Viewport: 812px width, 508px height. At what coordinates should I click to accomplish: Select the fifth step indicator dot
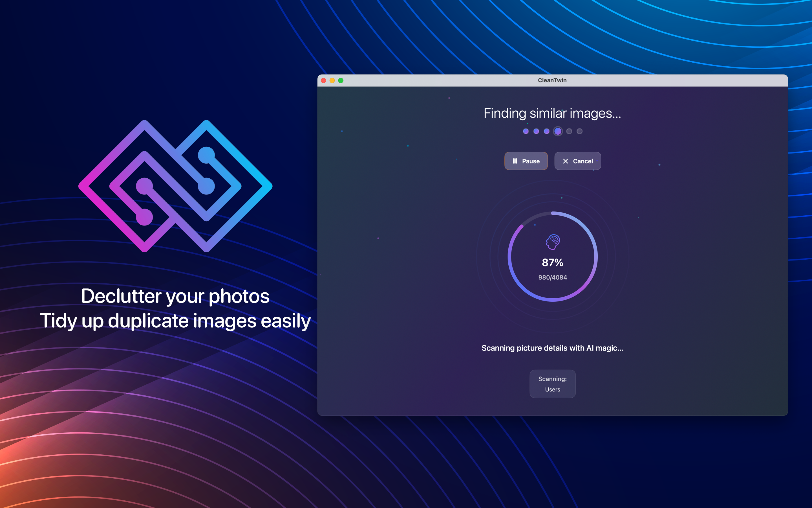[569, 131]
